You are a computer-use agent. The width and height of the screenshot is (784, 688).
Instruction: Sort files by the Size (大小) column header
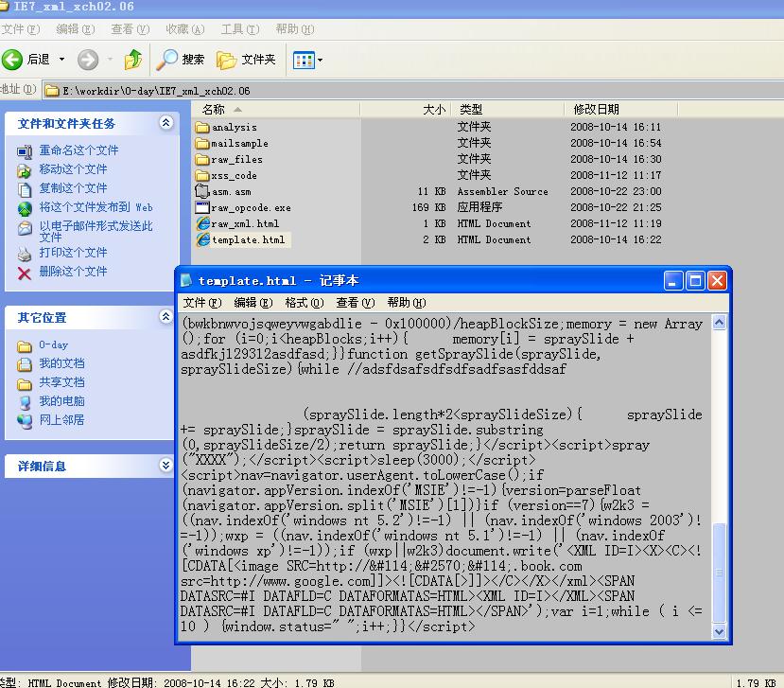pyautogui.click(x=406, y=110)
